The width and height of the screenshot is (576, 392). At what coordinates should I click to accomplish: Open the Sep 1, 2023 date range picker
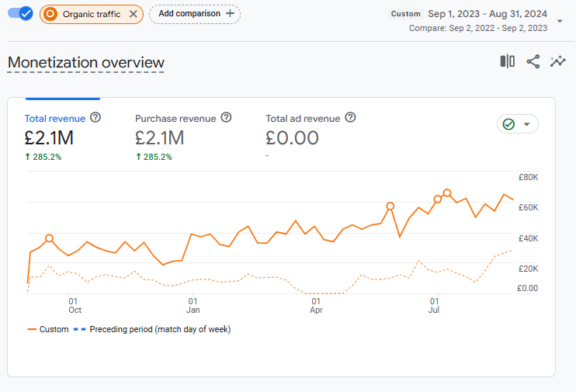click(x=487, y=14)
